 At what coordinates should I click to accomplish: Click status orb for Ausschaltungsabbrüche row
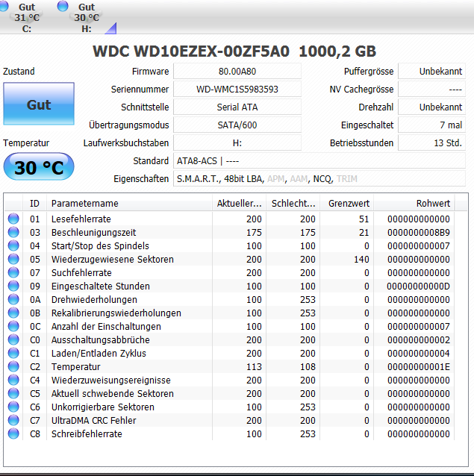click(13, 339)
